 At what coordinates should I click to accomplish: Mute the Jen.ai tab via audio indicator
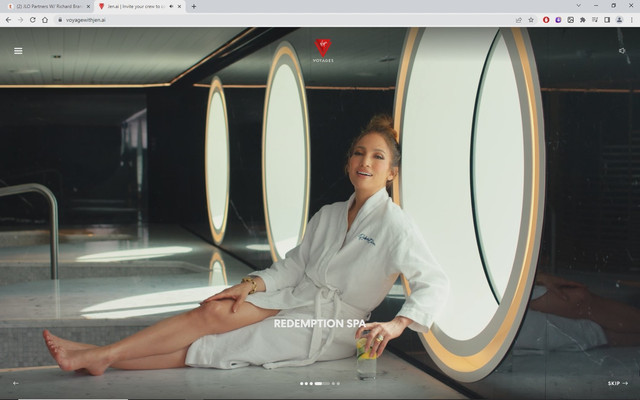click(x=171, y=7)
